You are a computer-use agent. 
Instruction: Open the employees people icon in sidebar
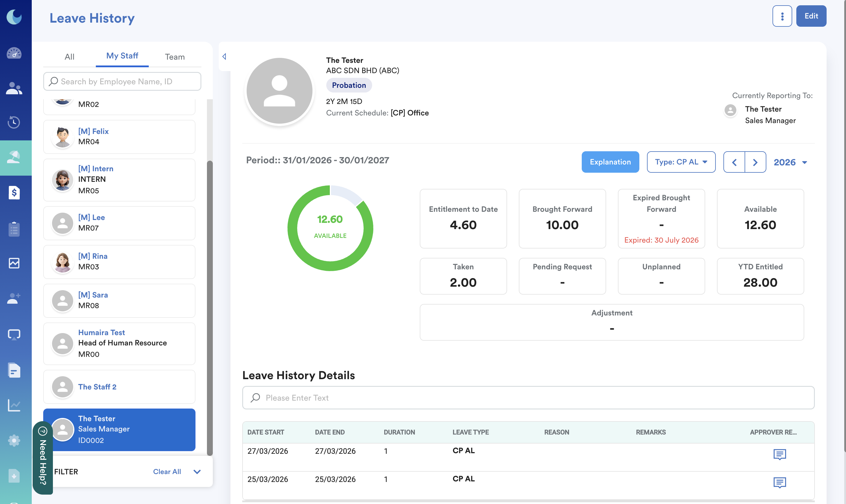point(14,88)
